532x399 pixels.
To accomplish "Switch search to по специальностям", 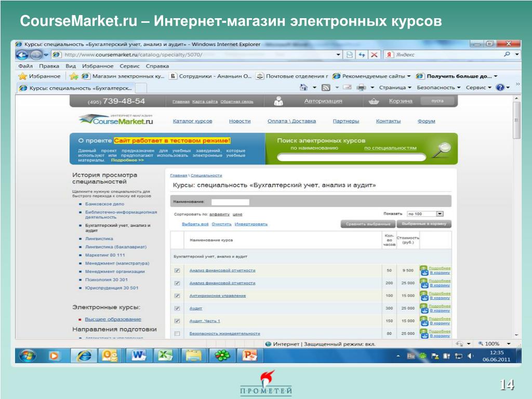I will point(390,148).
